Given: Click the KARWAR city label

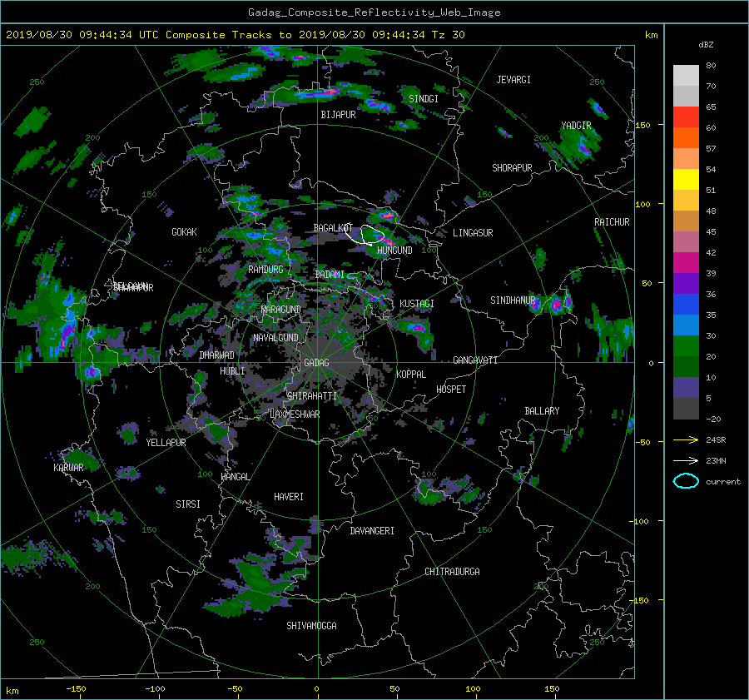Looking at the screenshot, I should 68,468.
